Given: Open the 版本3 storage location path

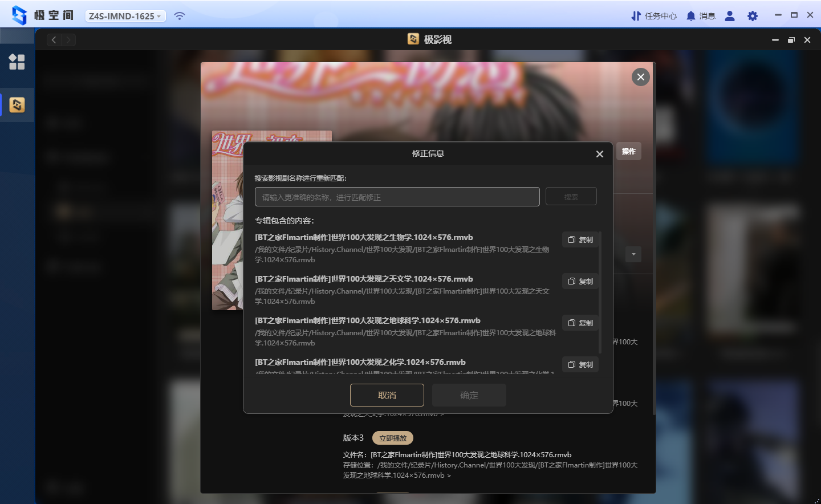Looking at the screenshot, I should click(x=490, y=470).
